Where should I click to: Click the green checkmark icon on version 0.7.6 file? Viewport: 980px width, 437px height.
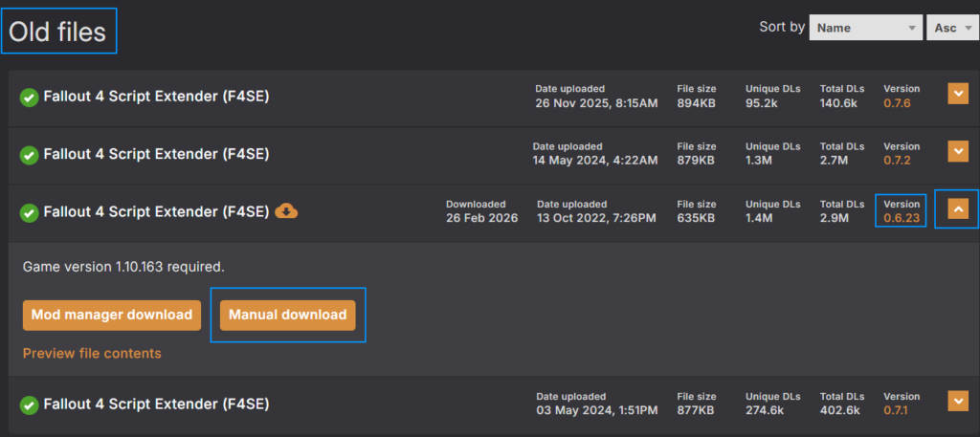(x=30, y=97)
